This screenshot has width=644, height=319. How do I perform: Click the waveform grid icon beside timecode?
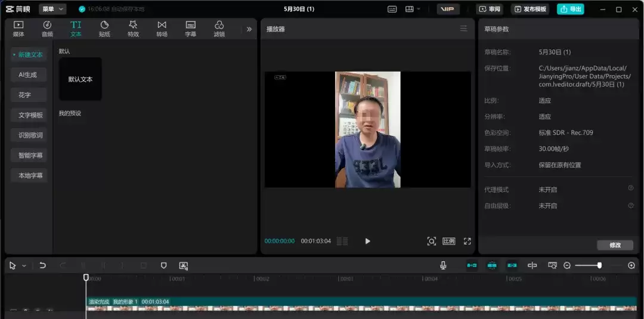pos(342,241)
